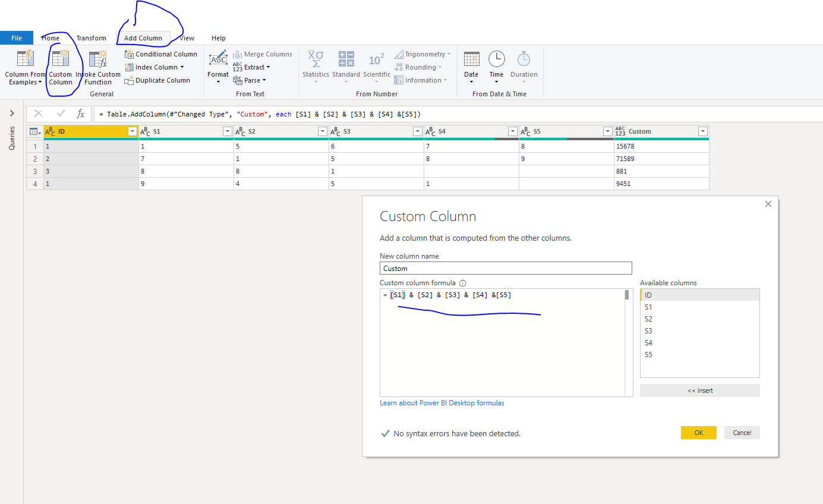823x504 pixels.
Task: Switch to the Transform tab
Action: click(92, 38)
